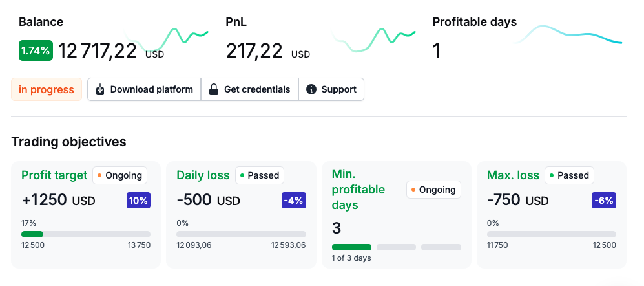Click the Daily loss progress bar
The width and height of the screenshot is (644, 286).
[x=241, y=234]
